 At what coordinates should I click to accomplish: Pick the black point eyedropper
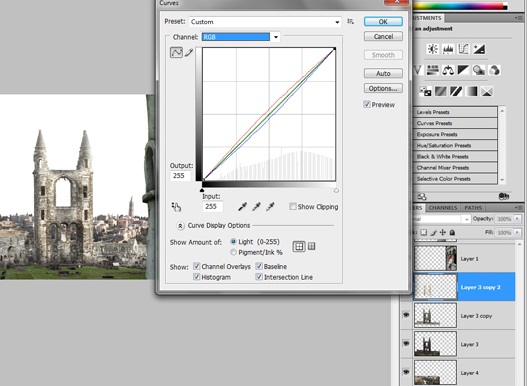(242, 206)
